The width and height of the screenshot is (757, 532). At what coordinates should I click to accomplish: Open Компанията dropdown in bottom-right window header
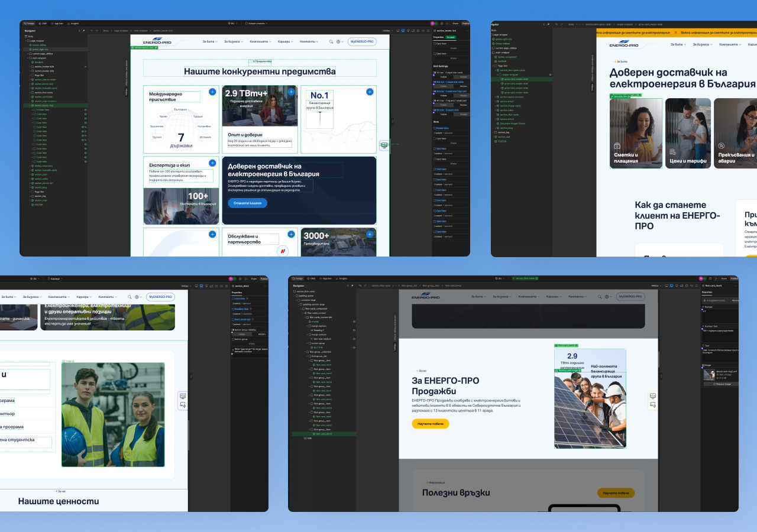(x=529, y=297)
